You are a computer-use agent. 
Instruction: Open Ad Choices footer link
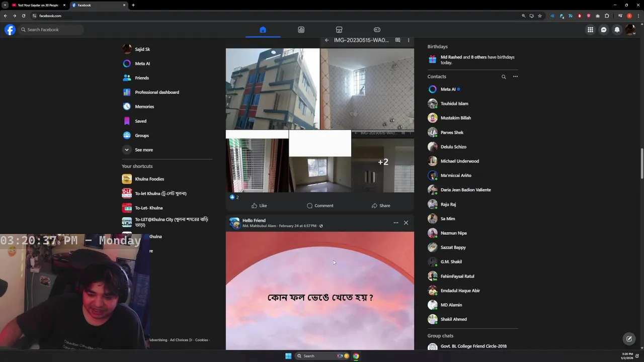point(182,340)
